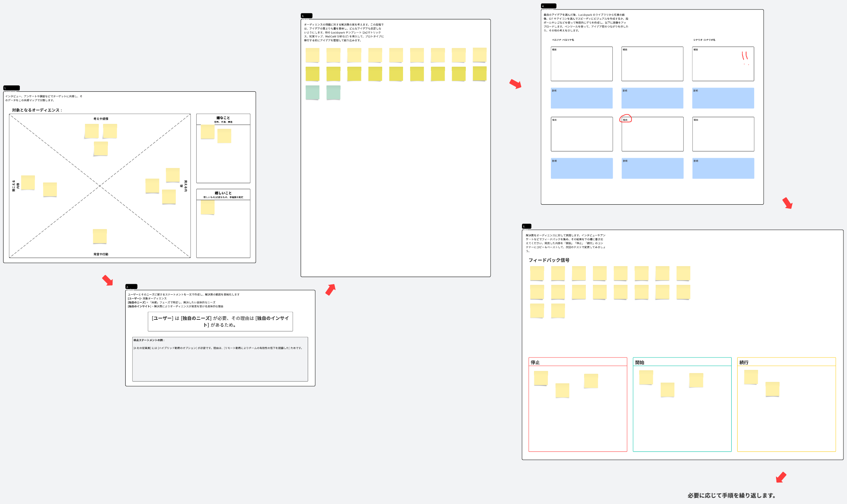The image size is (847, 504).
Task: Select the top-left blue 説明 description box
Action: (581, 98)
